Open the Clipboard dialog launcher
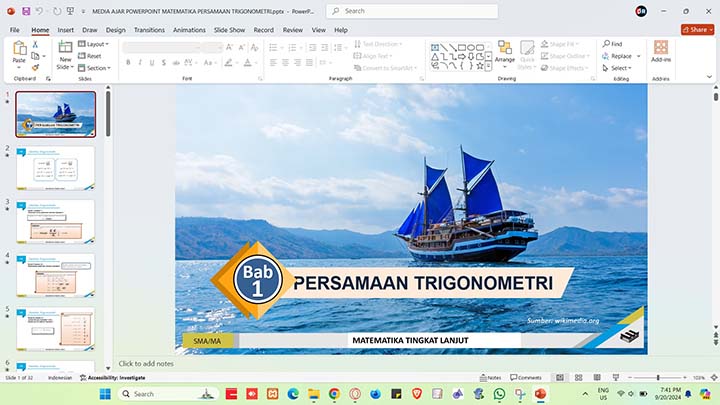Image resolution: width=720 pixels, height=405 pixels. coord(48,79)
